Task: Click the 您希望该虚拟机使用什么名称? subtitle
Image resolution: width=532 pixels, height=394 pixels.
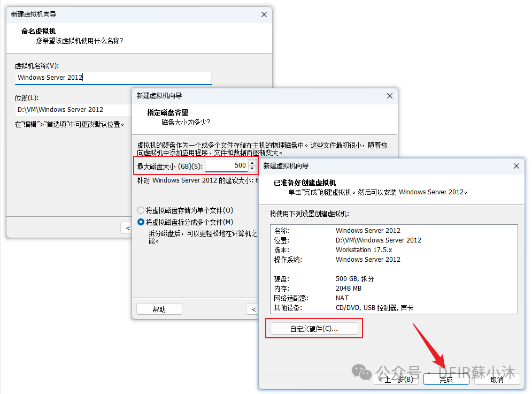Action: click(79, 41)
